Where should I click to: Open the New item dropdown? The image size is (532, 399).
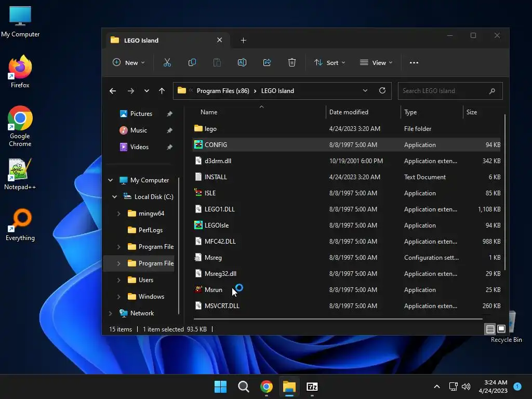point(129,62)
